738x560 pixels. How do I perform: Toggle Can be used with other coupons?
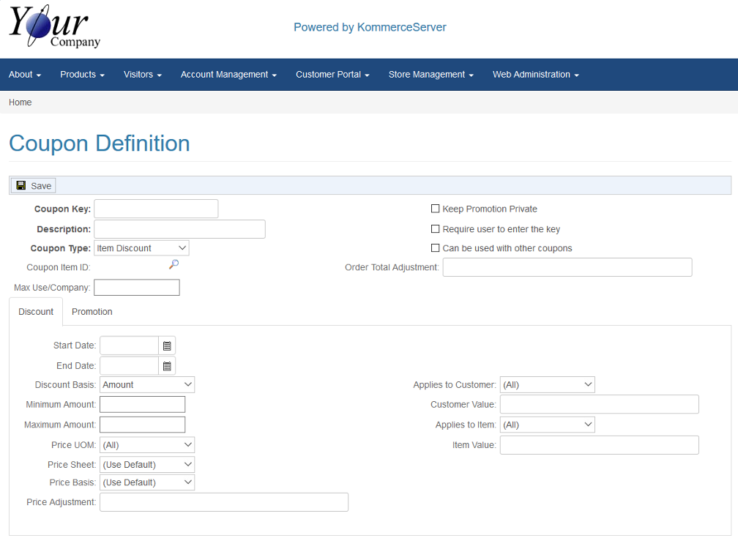click(x=436, y=248)
